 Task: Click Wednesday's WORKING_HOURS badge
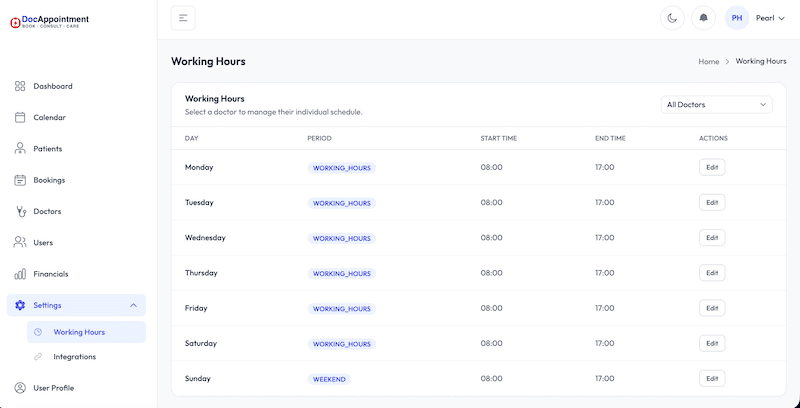[342, 238]
